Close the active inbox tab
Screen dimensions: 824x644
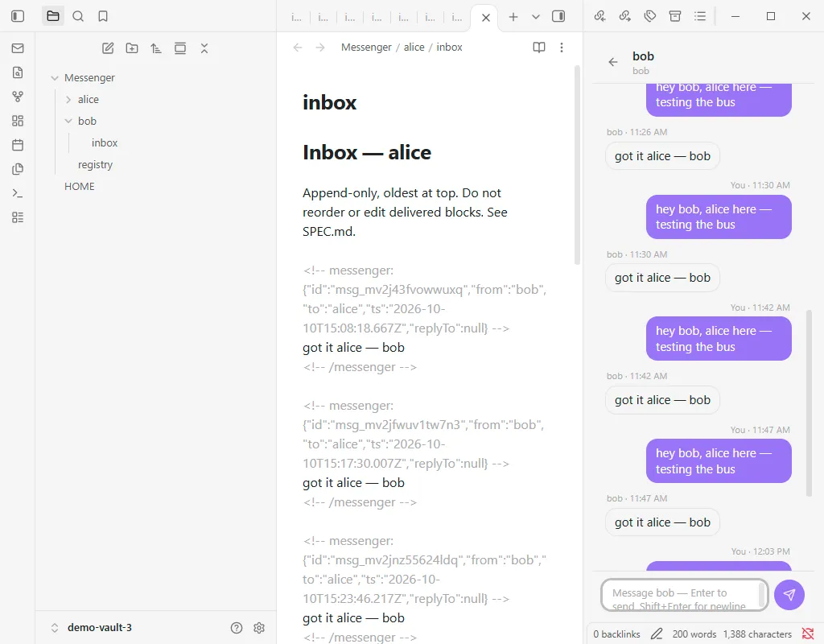pos(486,18)
